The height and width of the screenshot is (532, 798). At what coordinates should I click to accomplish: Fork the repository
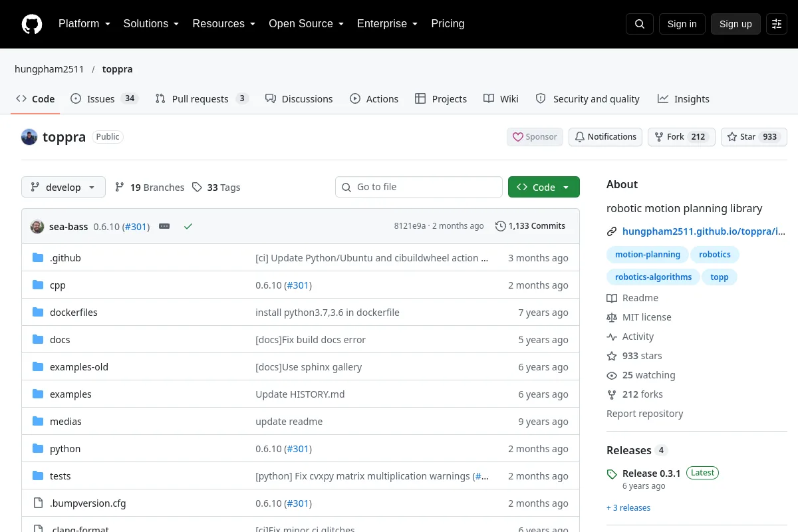[681, 137]
